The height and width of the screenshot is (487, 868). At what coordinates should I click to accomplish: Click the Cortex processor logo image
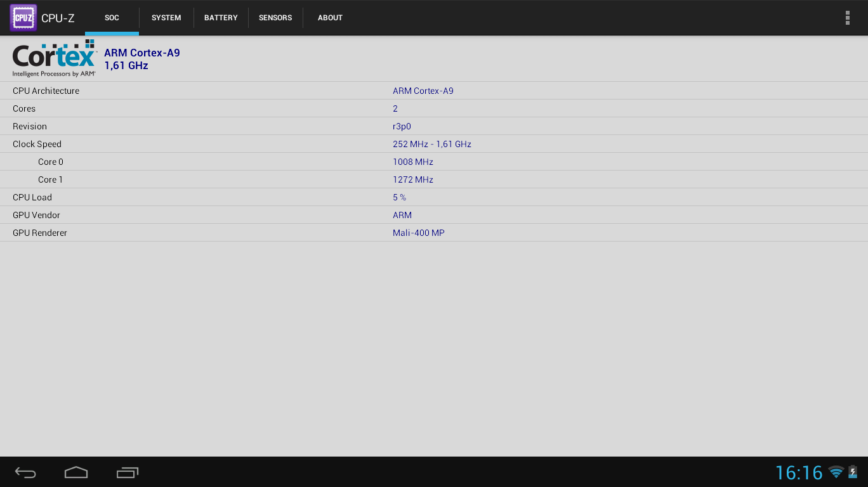(x=55, y=58)
